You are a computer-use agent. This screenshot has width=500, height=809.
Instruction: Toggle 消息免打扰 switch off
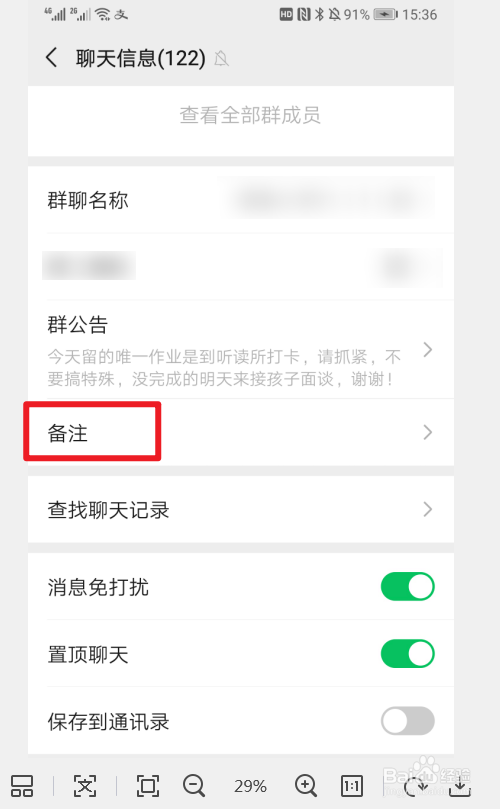click(x=408, y=587)
